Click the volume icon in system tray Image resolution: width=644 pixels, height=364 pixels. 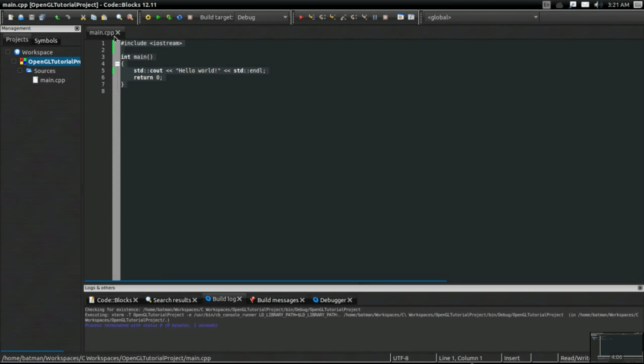[x=597, y=5]
